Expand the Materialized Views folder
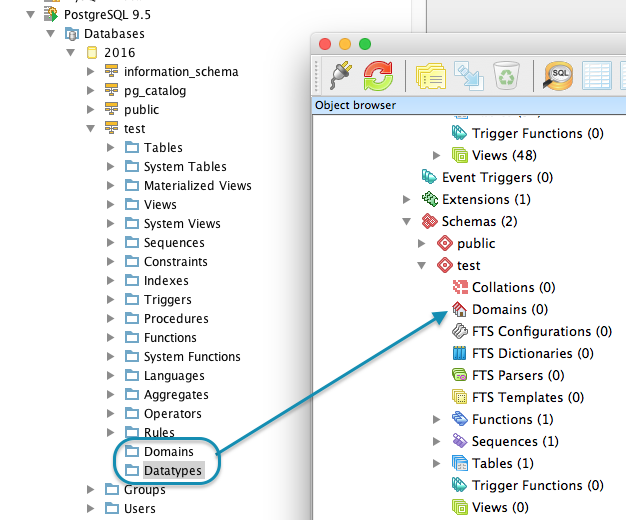This screenshot has width=626, height=520. pos(111,185)
